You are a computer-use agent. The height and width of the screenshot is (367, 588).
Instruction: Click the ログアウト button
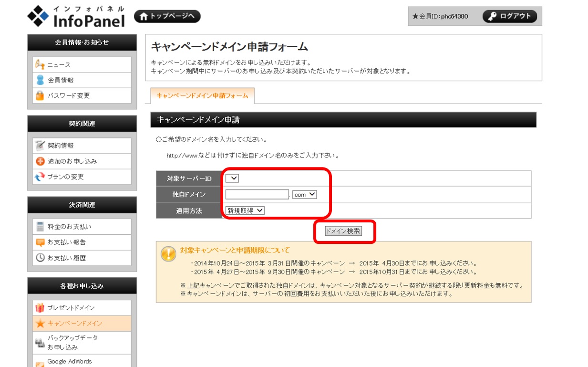click(x=510, y=16)
